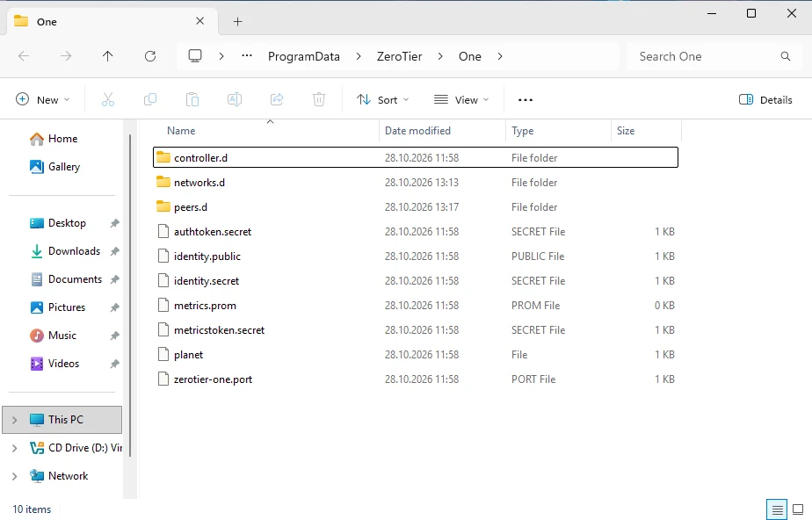The height and width of the screenshot is (520, 812).
Task: Focus the Search One box
Action: pos(714,56)
